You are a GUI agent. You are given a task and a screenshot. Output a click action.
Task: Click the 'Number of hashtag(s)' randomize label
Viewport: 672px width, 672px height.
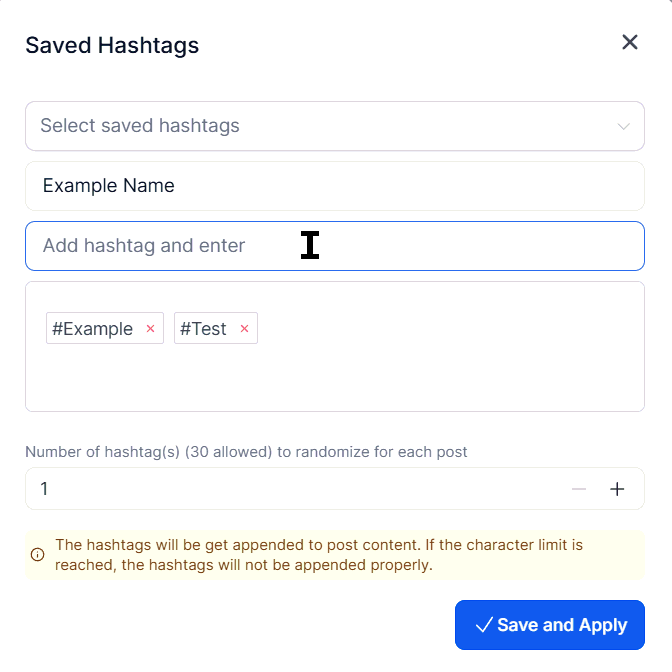pyautogui.click(x=246, y=452)
